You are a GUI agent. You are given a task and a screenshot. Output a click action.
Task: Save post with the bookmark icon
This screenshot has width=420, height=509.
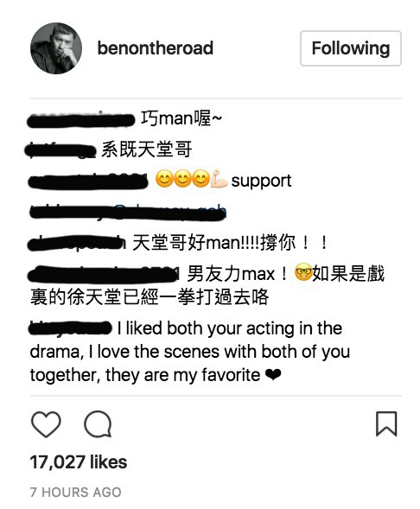(x=386, y=423)
